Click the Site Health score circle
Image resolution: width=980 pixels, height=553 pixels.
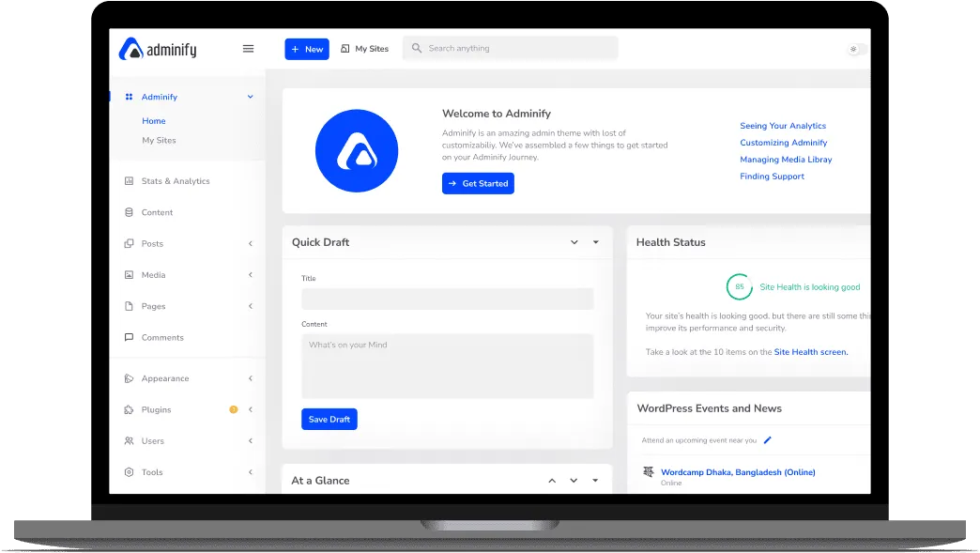740,286
